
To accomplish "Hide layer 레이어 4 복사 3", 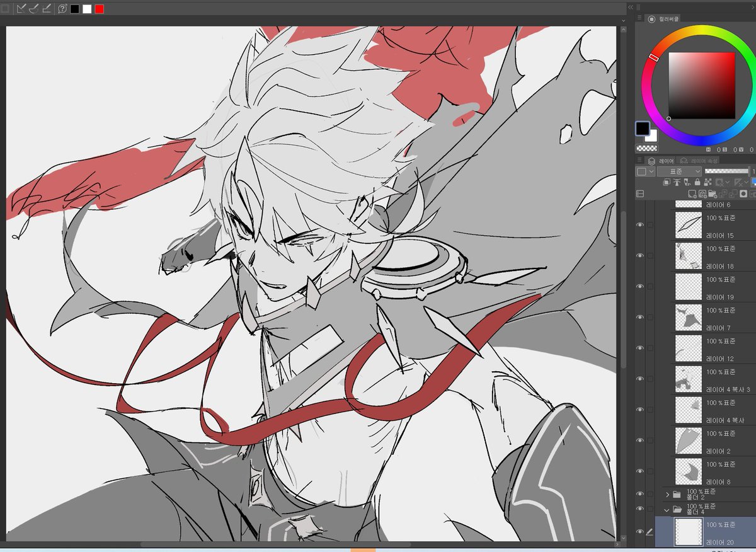I will (641, 379).
